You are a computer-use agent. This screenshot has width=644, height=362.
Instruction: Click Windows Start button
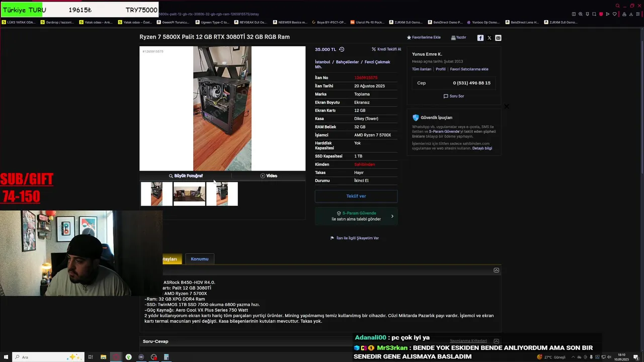click(6, 357)
